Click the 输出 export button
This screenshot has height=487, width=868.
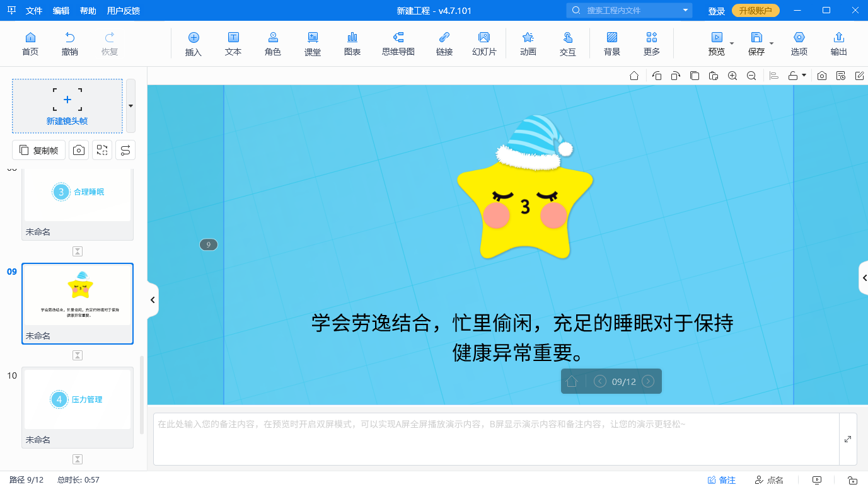[839, 43]
